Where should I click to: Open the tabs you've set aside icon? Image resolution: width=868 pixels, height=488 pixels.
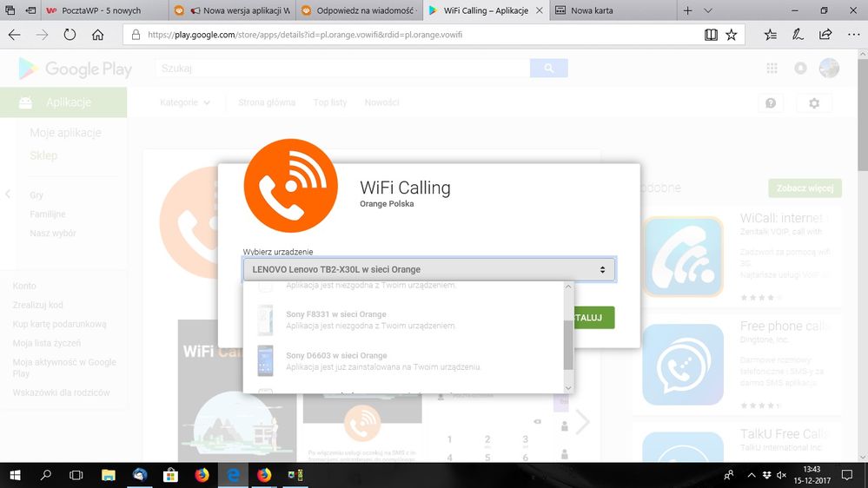tap(10, 10)
